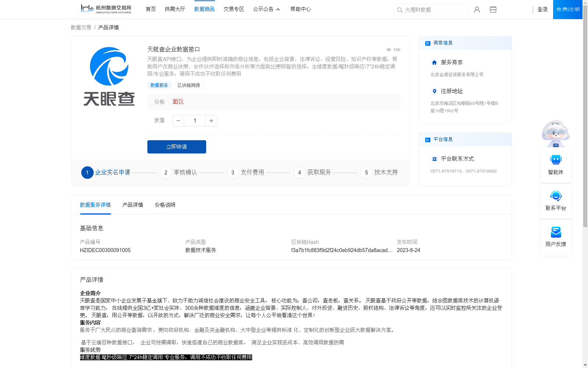Switch to the 价格说明 tab
588x368 pixels.
coord(165,205)
